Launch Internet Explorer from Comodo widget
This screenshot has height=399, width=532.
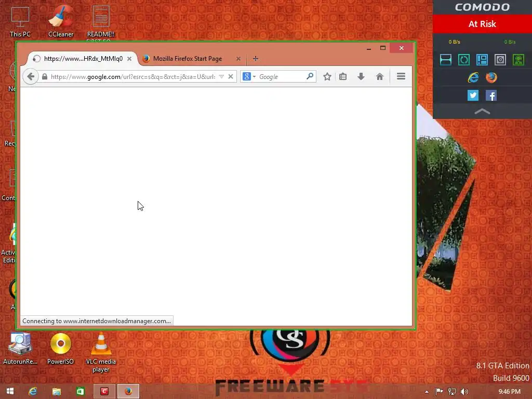coord(473,78)
